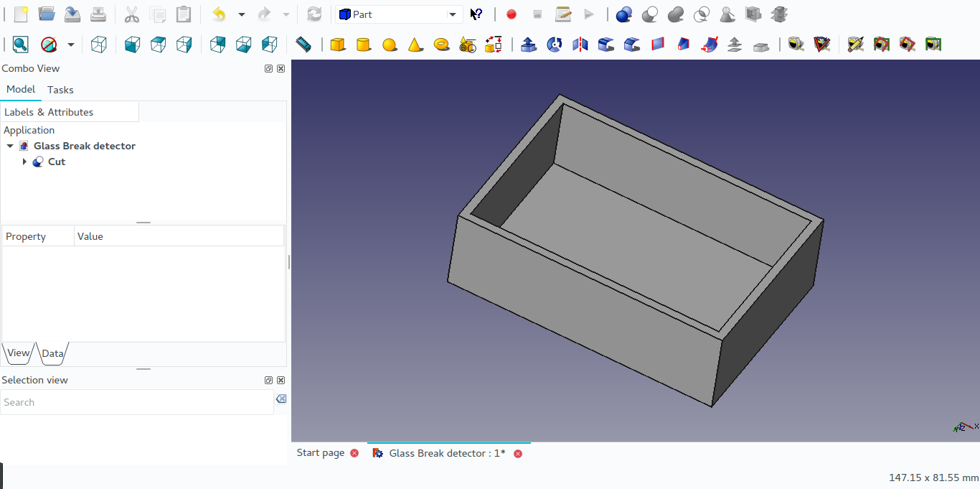Image resolution: width=980 pixels, height=489 pixels.
Task: Create a Sphere primitive
Action: (390, 45)
